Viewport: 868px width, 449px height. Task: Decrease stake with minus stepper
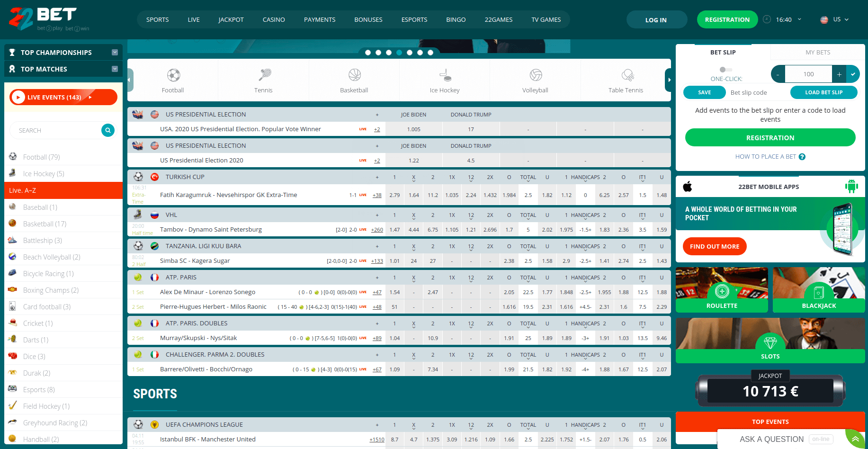(x=778, y=74)
